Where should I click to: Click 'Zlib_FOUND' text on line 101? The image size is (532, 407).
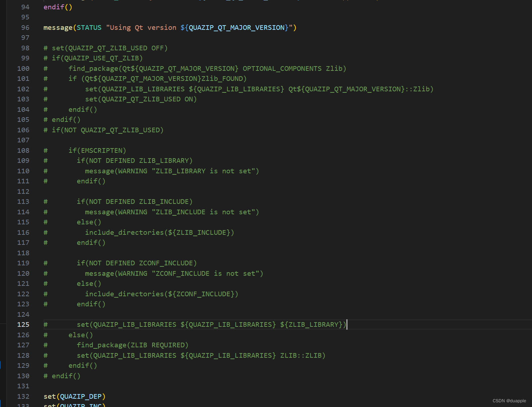click(222, 79)
